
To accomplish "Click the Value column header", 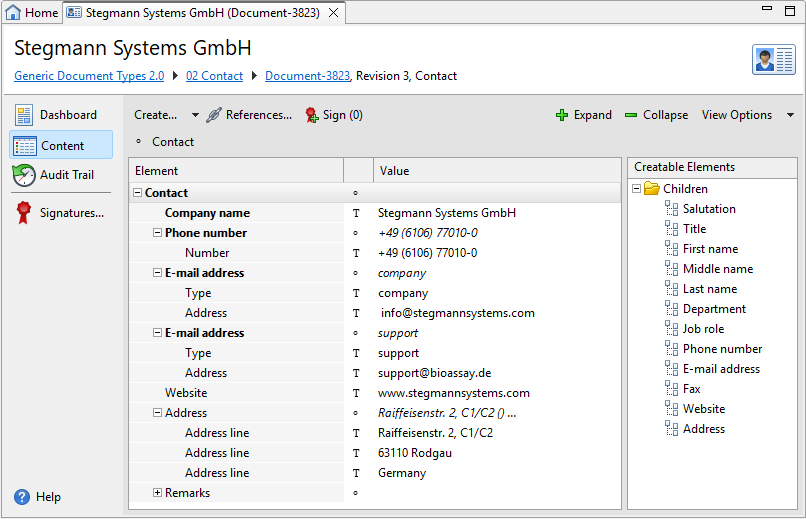I will tap(497, 171).
